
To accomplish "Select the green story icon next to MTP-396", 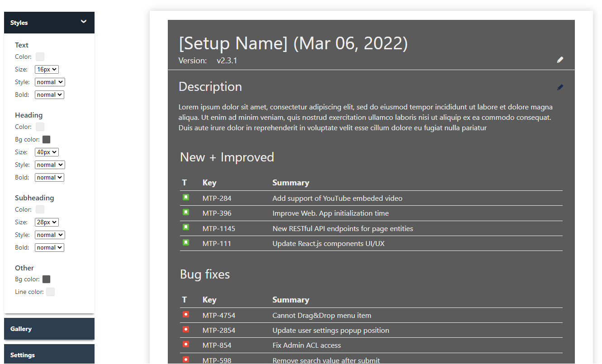I will click(186, 212).
